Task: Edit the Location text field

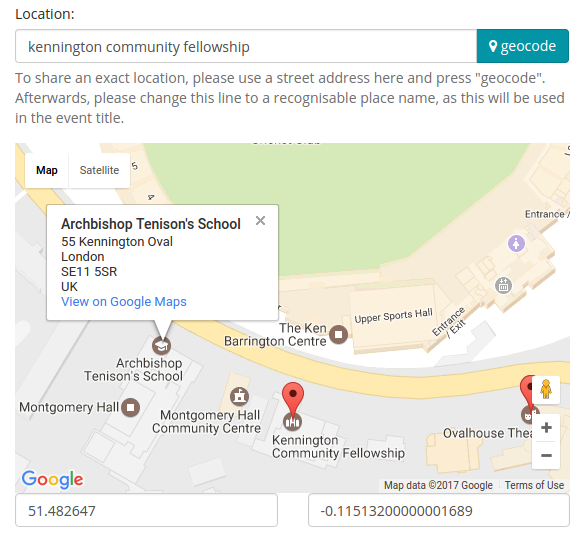Action: 246,46
